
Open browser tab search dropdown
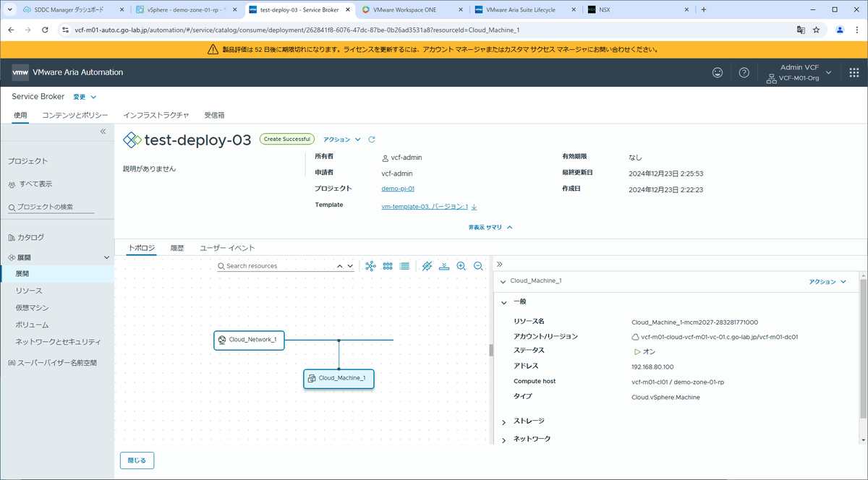coord(11,9)
